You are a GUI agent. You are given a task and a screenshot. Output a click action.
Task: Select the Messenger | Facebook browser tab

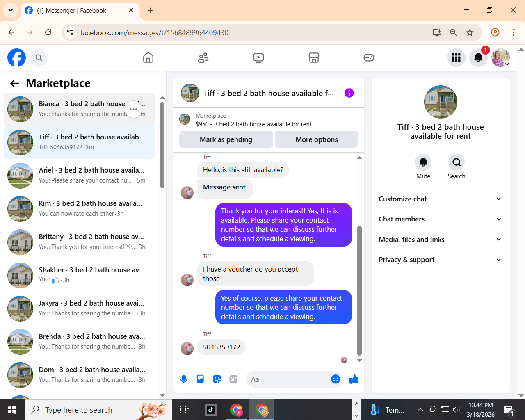(x=80, y=11)
